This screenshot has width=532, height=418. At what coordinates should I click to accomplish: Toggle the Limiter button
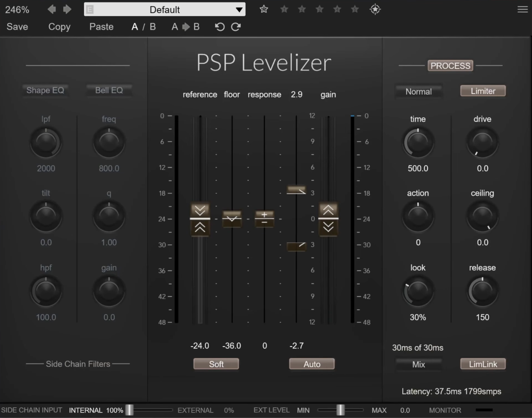483,91
